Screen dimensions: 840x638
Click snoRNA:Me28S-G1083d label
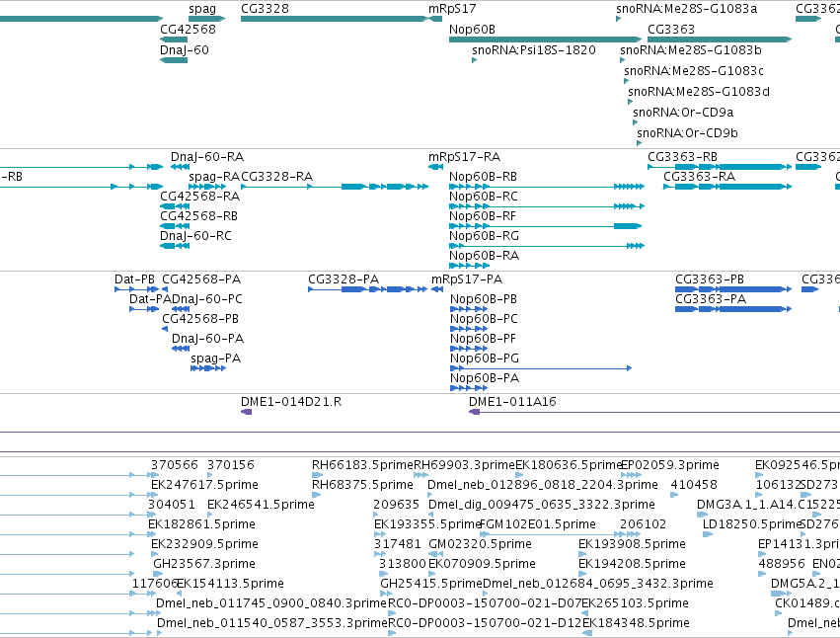(x=699, y=92)
